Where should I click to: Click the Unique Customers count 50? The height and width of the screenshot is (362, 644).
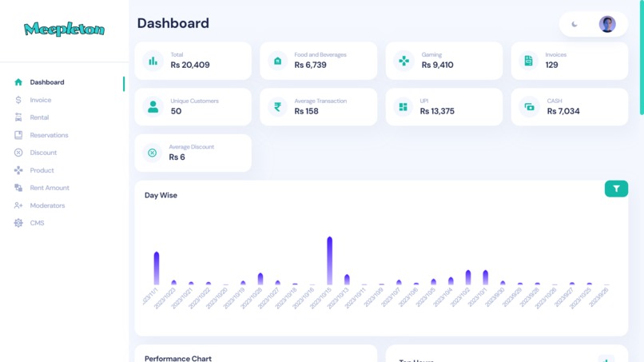pyautogui.click(x=176, y=111)
